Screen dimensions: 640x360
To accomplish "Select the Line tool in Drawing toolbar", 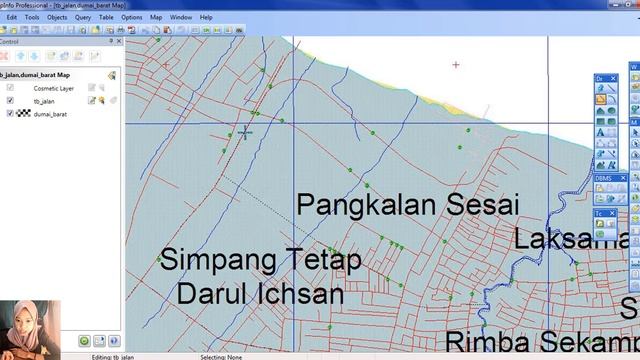I will (x=611, y=88).
